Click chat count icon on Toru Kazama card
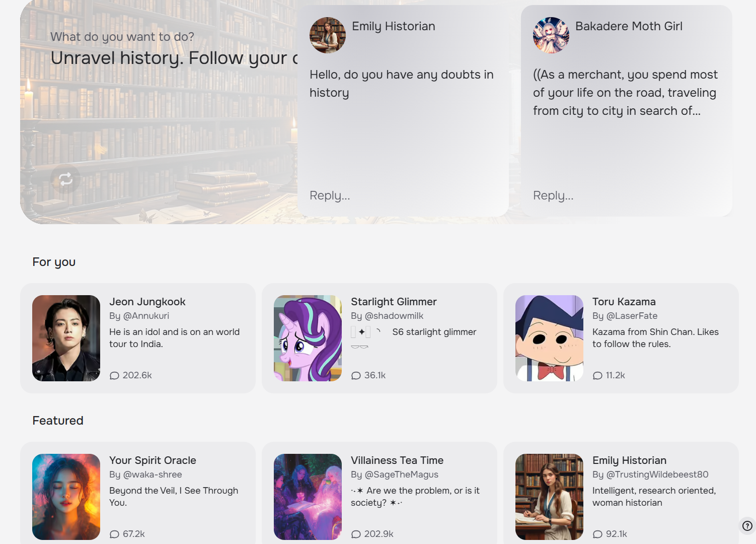The image size is (756, 544). (x=598, y=376)
